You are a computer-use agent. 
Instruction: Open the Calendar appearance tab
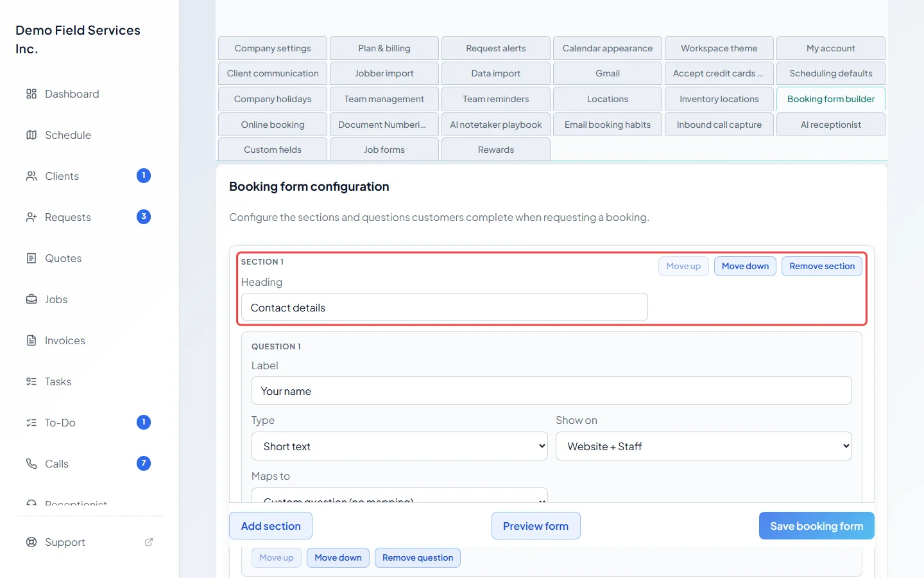tap(608, 48)
